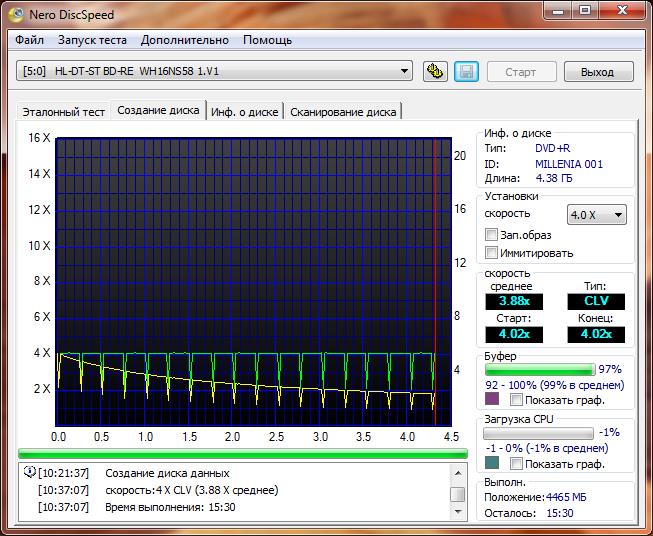The height and width of the screenshot is (536, 653).
Task: Click the teal CPU graph color swatch
Action: click(x=491, y=463)
